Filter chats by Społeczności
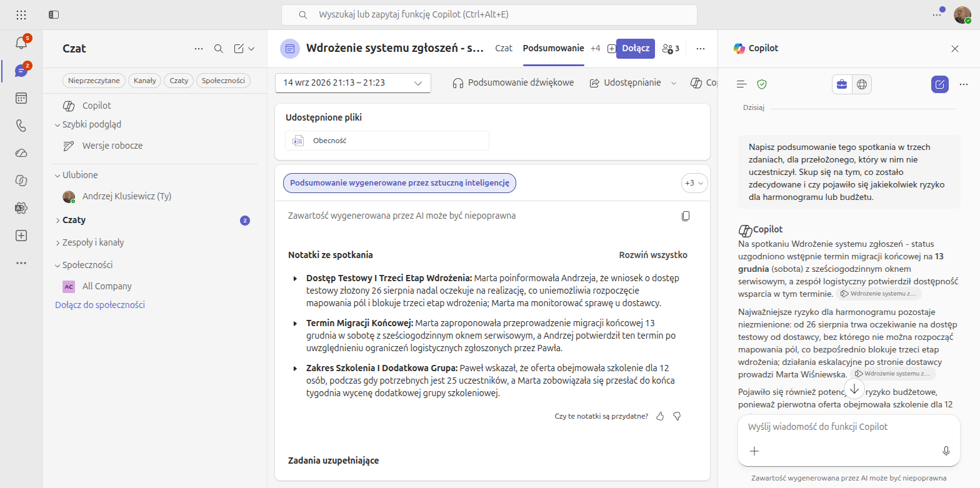This screenshot has height=488, width=980. 224,81
